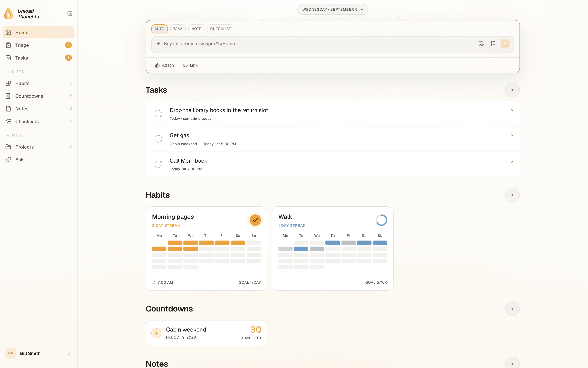The height and width of the screenshot is (368, 588).
Task: Switch composer to CHECKLIST mode
Action: point(220,29)
